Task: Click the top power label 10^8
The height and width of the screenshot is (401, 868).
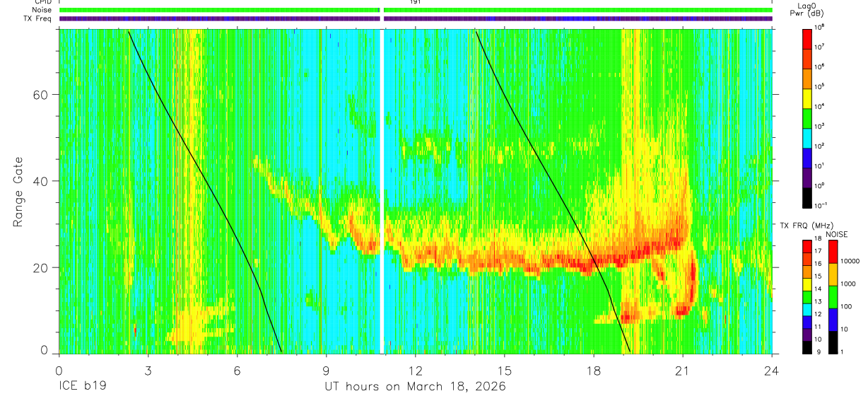Action: pyautogui.click(x=820, y=27)
